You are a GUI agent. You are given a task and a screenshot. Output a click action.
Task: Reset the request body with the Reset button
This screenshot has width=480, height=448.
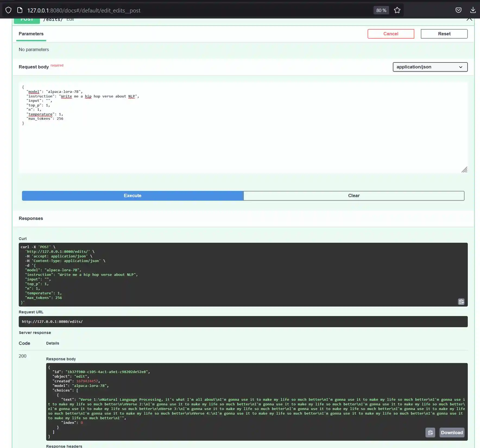(444, 34)
